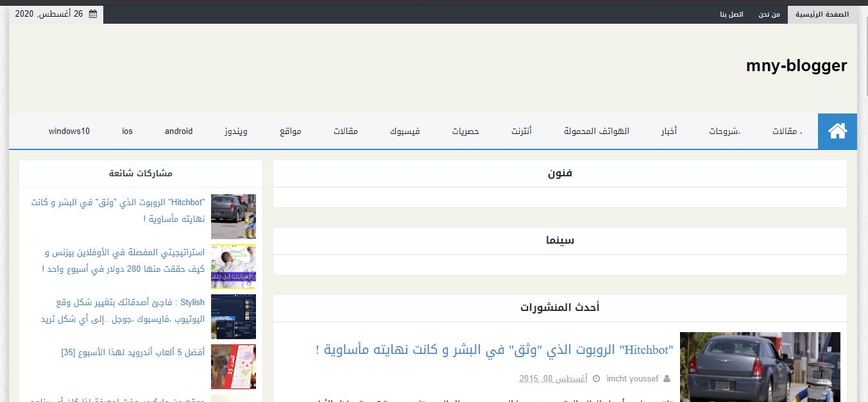Click the date 26 أغسطس, 2020

[x=49, y=13]
